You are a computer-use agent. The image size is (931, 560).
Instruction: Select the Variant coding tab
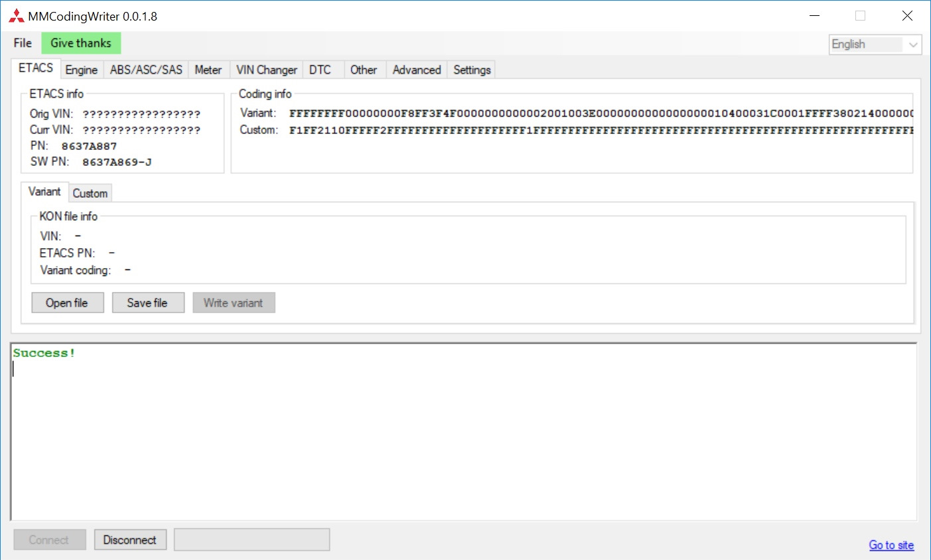44,191
